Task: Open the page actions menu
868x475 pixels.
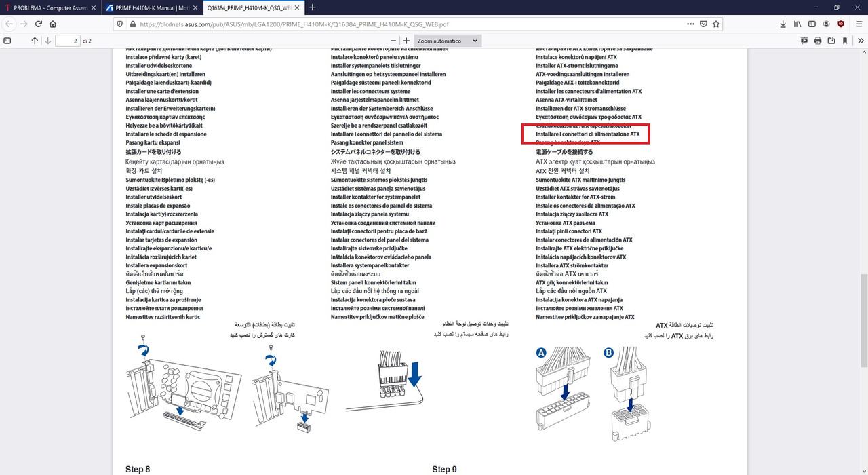Action: (690, 24)
